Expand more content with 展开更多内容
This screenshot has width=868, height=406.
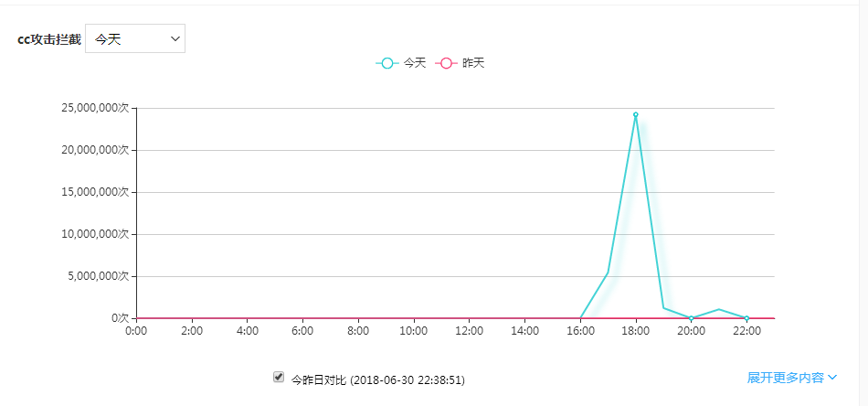[x=786, y=378]
